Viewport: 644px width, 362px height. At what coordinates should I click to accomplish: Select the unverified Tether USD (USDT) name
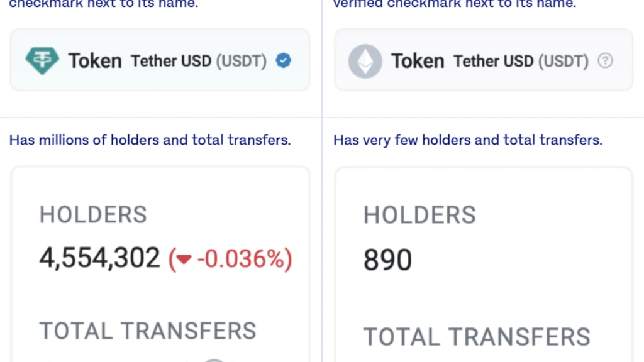[521, 62]
